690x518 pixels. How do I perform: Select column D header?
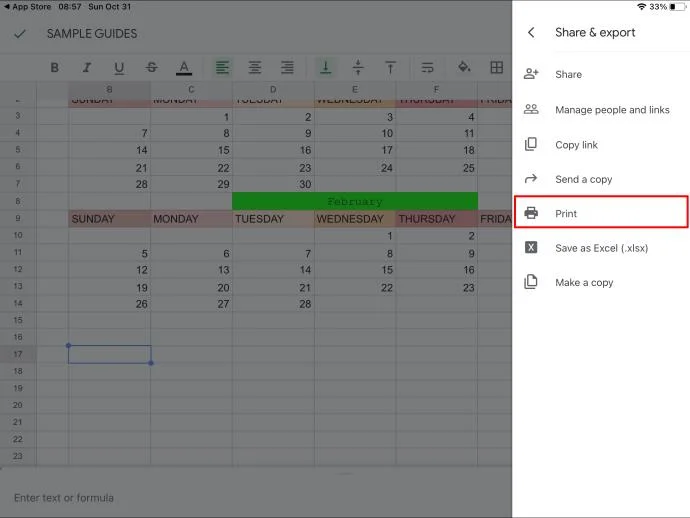tap(273, 89)
